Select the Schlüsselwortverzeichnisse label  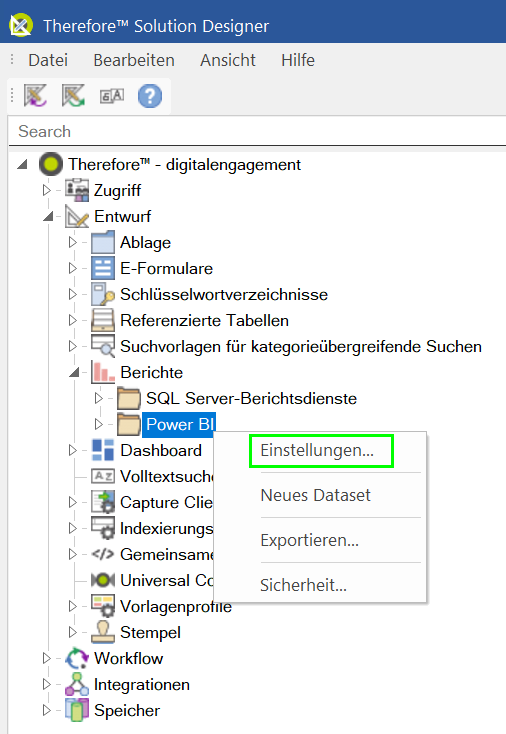(224, 294)
